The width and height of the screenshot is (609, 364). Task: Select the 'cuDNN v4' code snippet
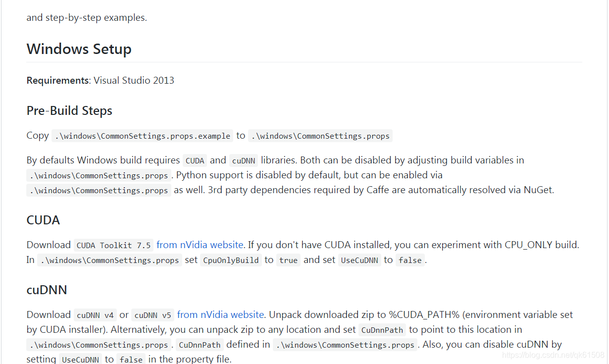[x=95, y=314]
